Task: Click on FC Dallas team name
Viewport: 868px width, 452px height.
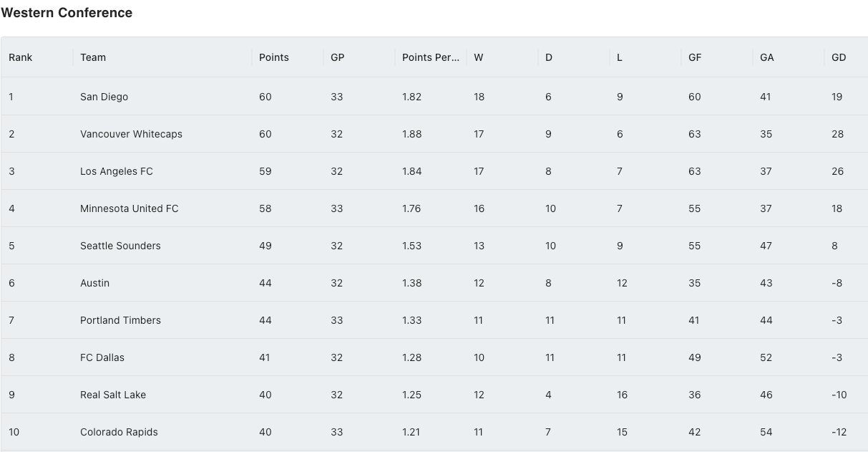Action: click(102, 357)
